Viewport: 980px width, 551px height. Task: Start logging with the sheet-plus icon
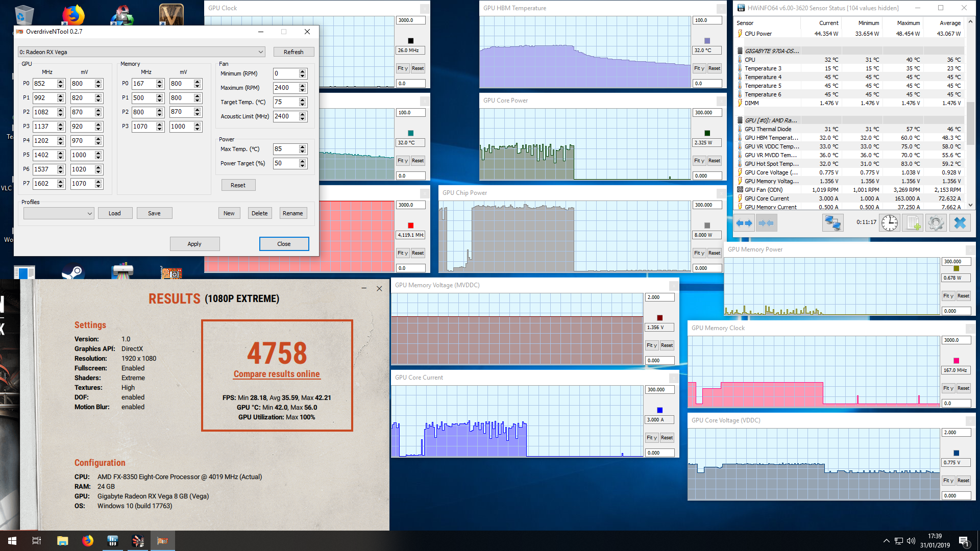[913, 223]
